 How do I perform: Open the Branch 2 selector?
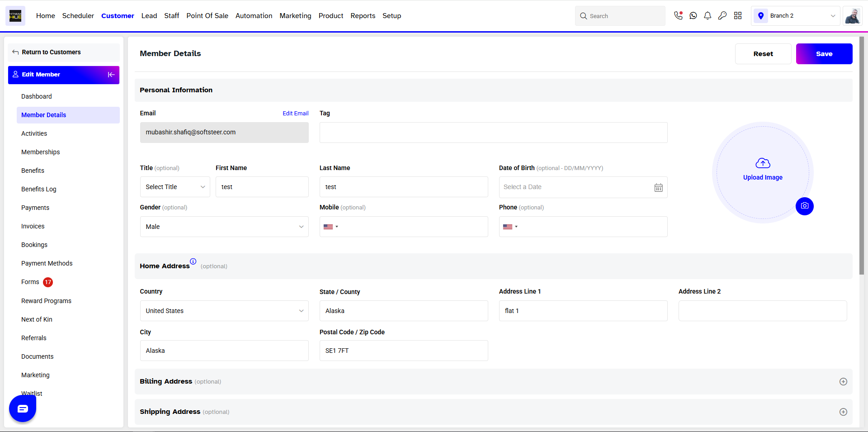click(796, 16)
